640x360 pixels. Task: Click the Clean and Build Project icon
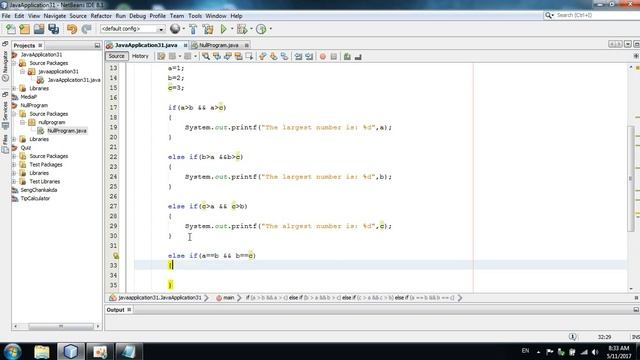[208, 29]
